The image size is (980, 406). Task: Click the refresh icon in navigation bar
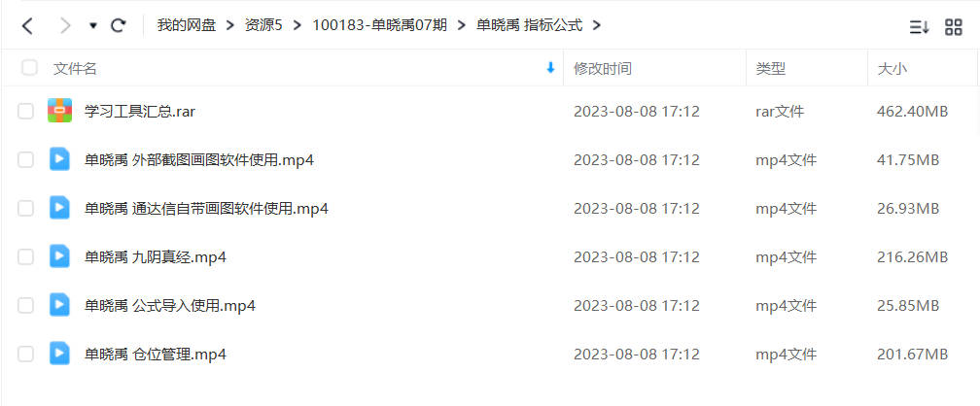click(119, 25)
